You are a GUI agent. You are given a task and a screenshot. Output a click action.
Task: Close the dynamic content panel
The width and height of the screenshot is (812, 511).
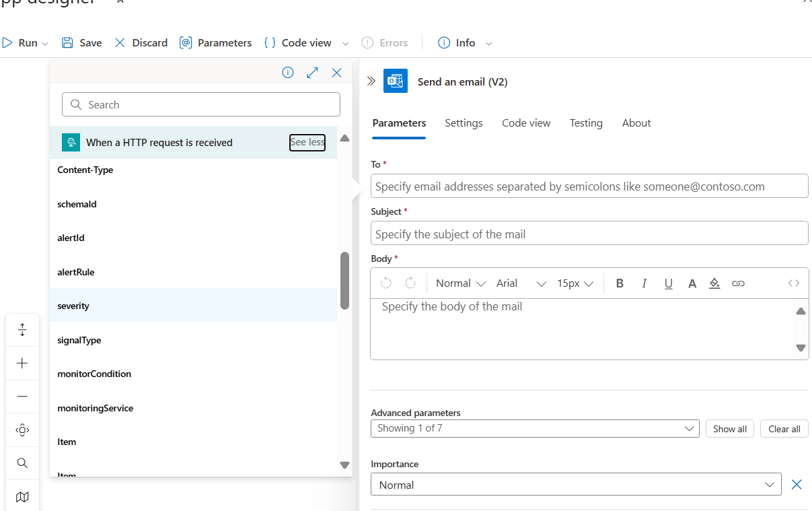[x=337, y=73]
